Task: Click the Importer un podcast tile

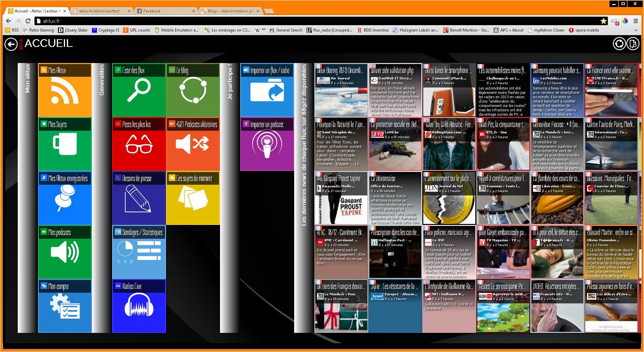Action: pos(267,144)
